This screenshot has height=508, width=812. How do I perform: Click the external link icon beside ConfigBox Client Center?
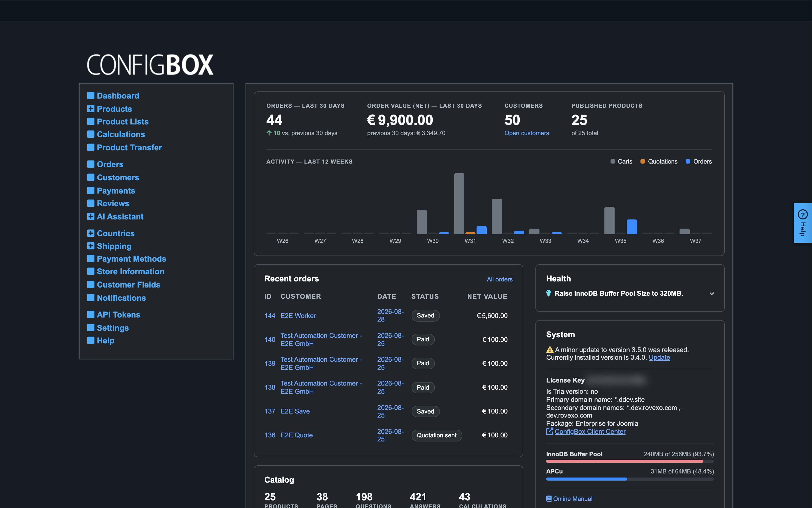coord(550,431)
